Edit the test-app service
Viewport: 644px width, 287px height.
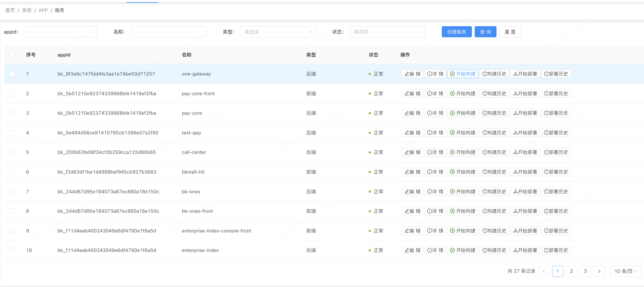tap(412, 133)
